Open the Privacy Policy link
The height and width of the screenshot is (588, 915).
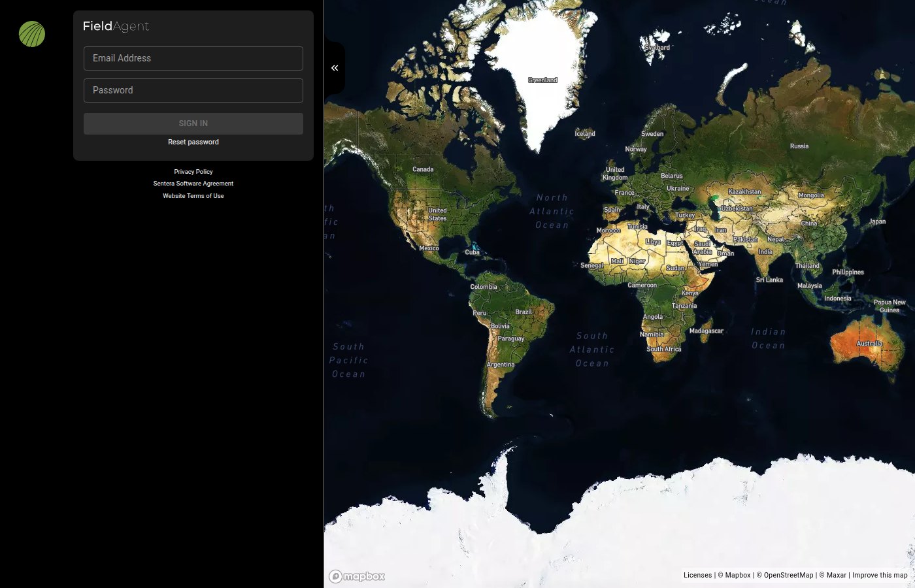(193, 172)
